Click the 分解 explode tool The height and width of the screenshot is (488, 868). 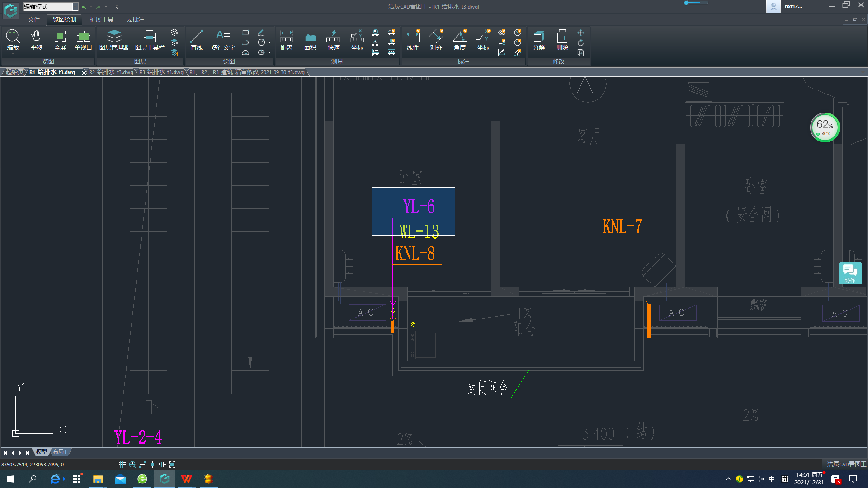(x=539, y=40)
